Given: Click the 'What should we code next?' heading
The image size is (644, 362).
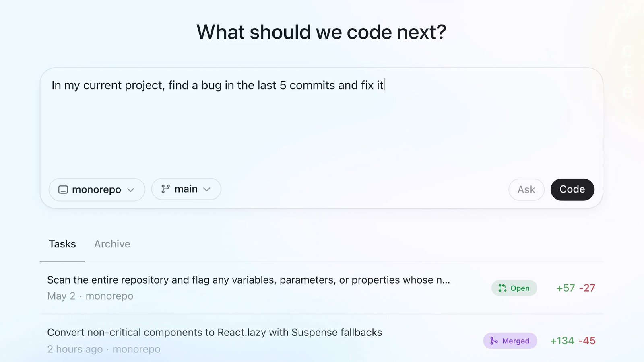Looking at the screenshot, I should 322,32.
